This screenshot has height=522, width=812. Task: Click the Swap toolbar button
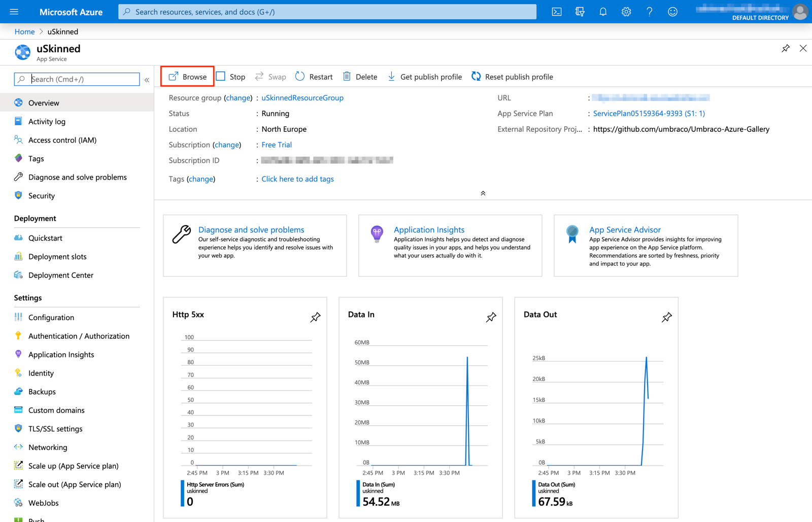(270, 77)
